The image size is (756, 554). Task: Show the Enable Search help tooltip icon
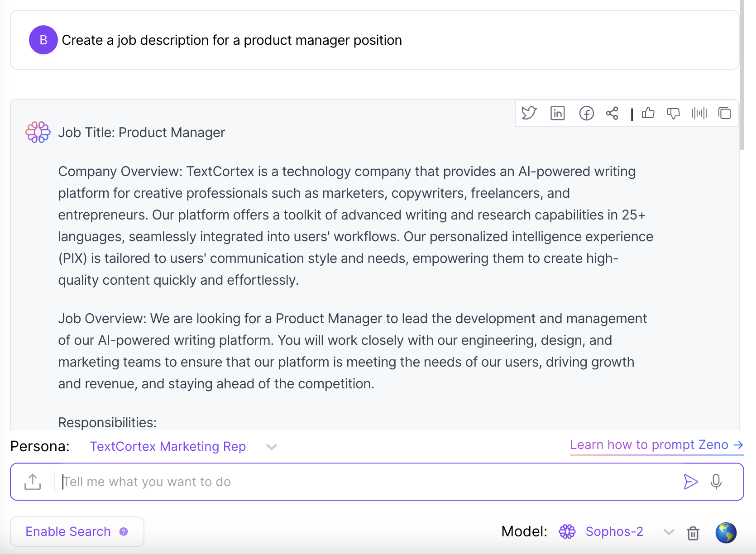tap(124, 531)
